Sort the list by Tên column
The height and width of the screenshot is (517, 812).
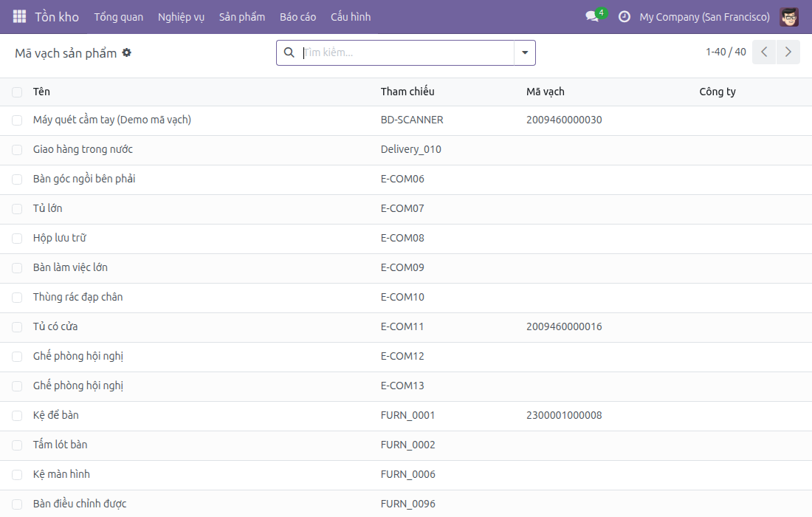pos(41,92)
